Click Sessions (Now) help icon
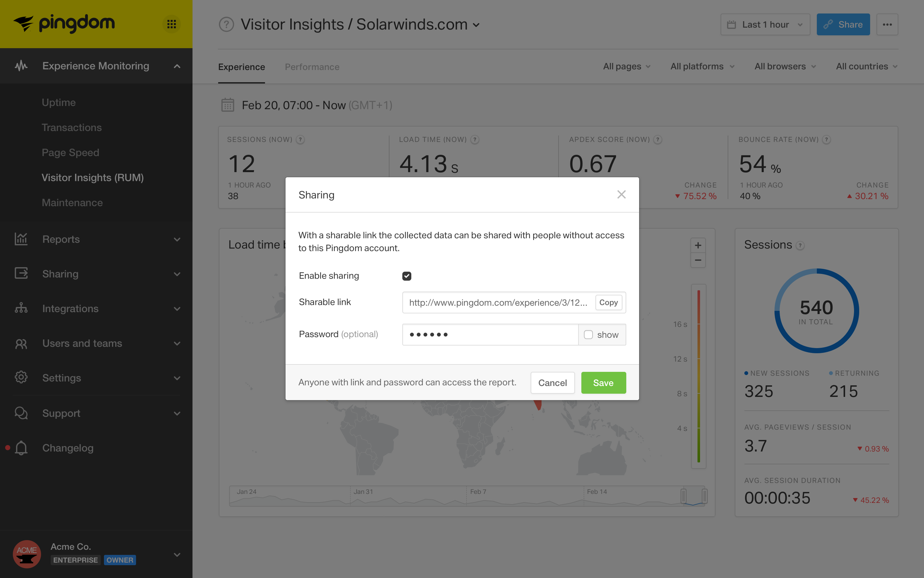The height and width of the screenshot is (578, 924). pyautogui.click(x=301, y=140)
